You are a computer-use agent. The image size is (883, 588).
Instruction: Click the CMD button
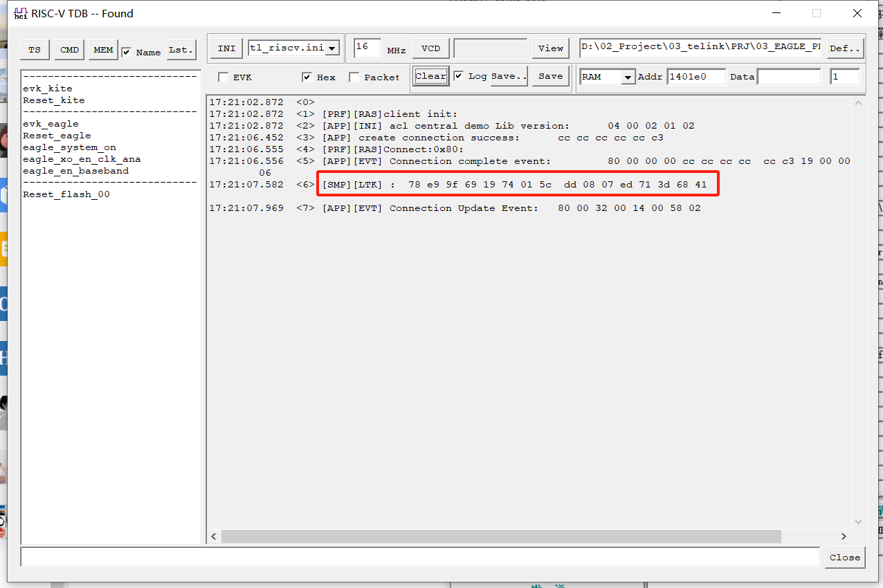coord(69,50)
